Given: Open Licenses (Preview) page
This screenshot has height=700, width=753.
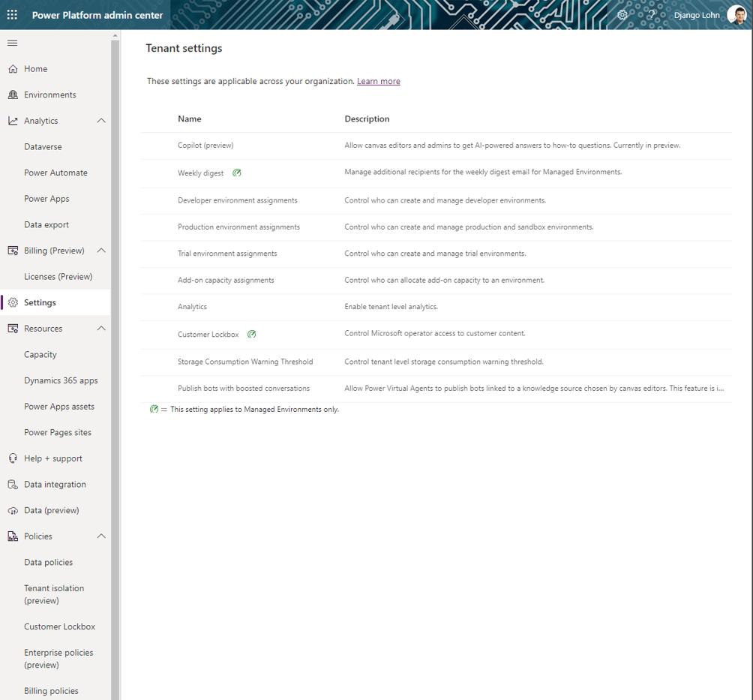Looking at the screenshot, I should [x=58, y=276].
